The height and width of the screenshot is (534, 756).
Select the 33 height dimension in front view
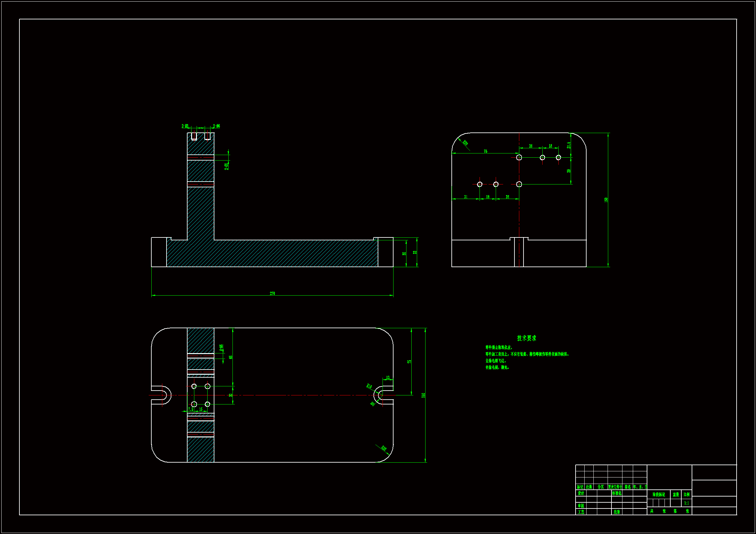tap(415, 252)
